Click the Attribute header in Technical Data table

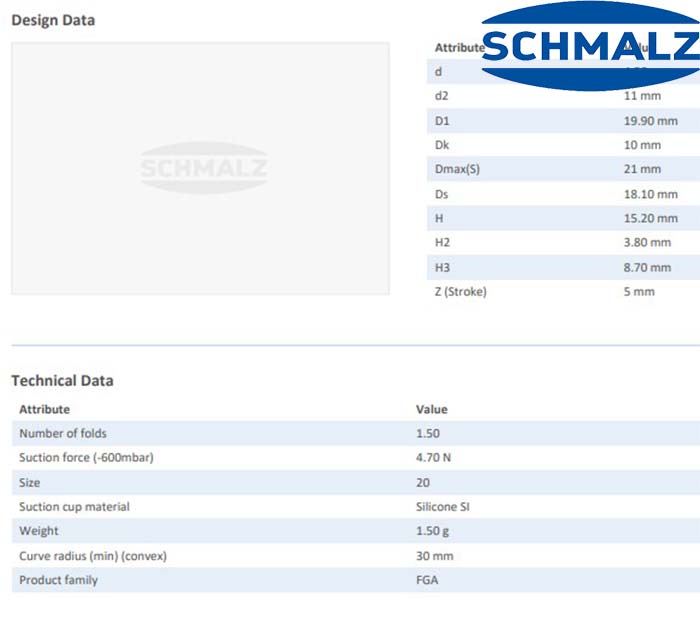[45, 409]
